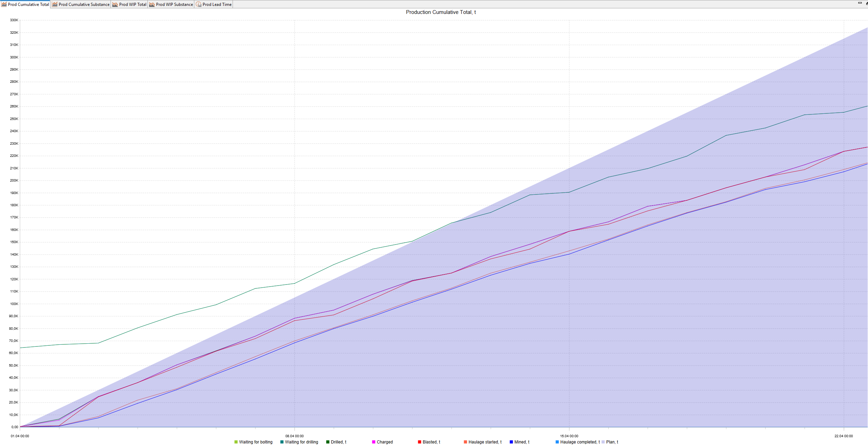Click the Prod Cumulative Total tab icon
The image size is (868, 448).
coord(4,5)
